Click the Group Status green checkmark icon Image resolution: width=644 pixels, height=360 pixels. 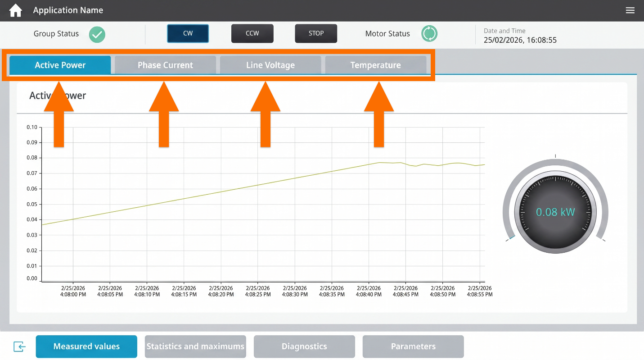pos(97,34)
